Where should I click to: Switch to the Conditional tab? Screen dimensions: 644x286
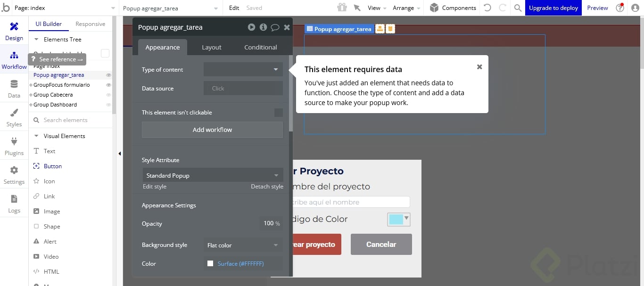pyautogui.click(x=260, y=47)
